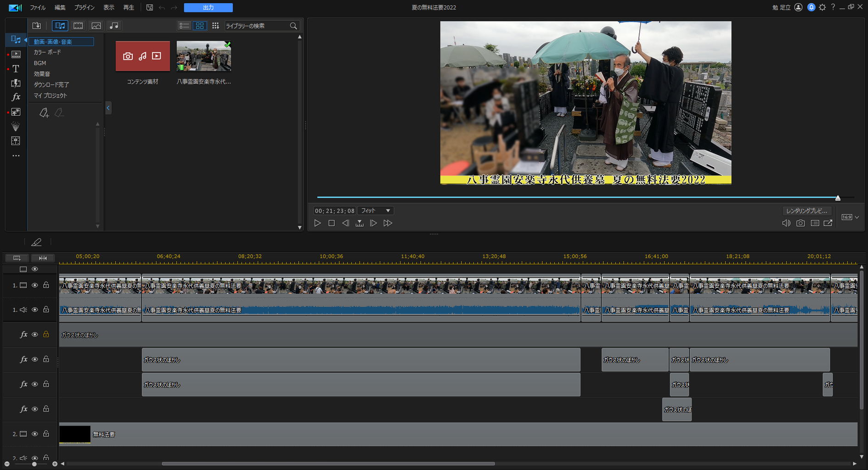Open the 再生 menu
The width and height of the screenshot is (868, 470).
(x=129, y=7)
